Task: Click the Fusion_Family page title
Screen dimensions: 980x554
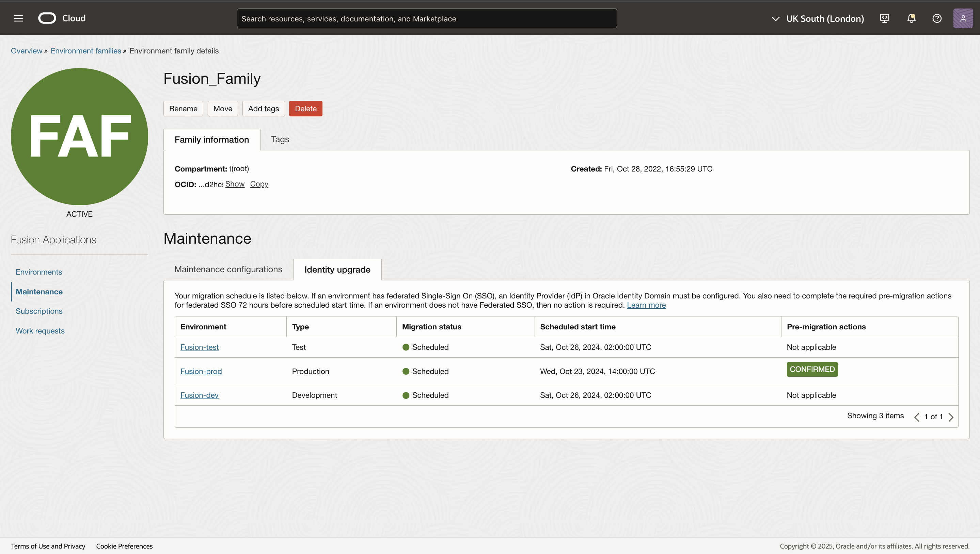Action: (212, 79)
